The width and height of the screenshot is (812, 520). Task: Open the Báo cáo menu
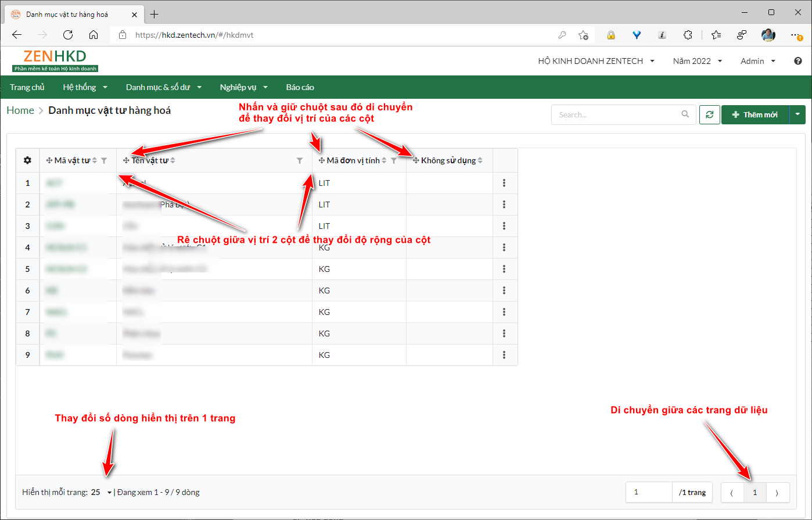coord(300,87)
